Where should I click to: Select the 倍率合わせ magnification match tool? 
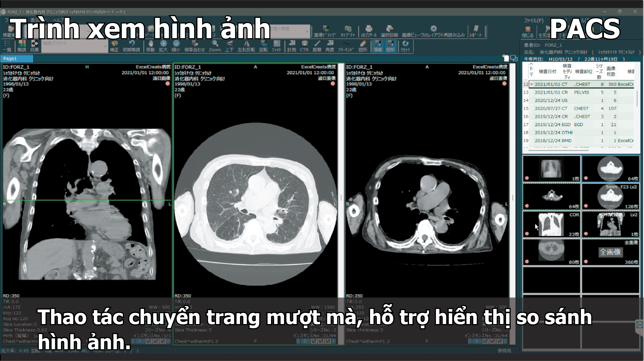coord(194,46)
